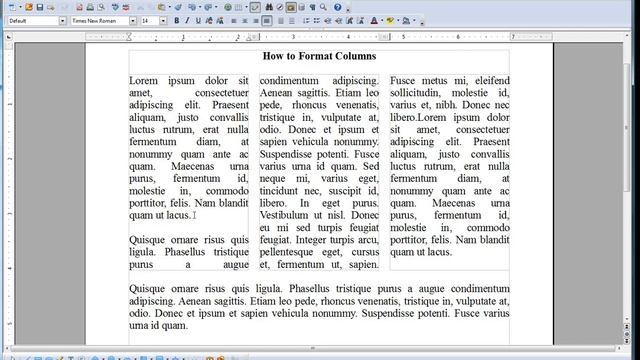Create a new document with the New icon

(13, 7)
